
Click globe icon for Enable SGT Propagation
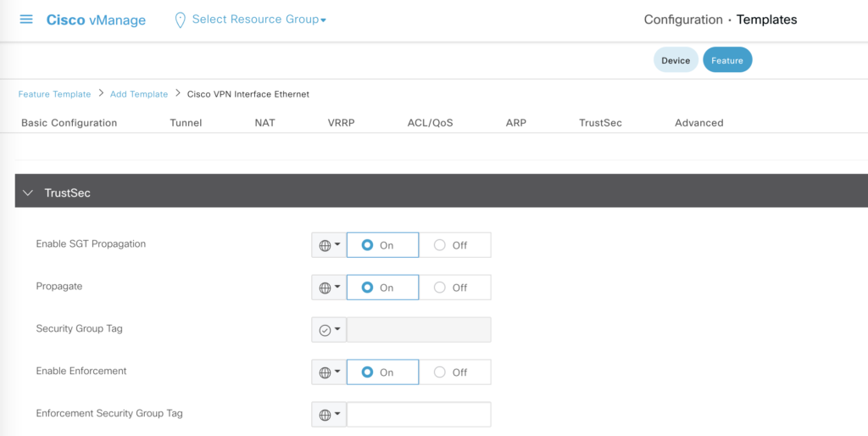pyautogui.click(x=325, y=245)
